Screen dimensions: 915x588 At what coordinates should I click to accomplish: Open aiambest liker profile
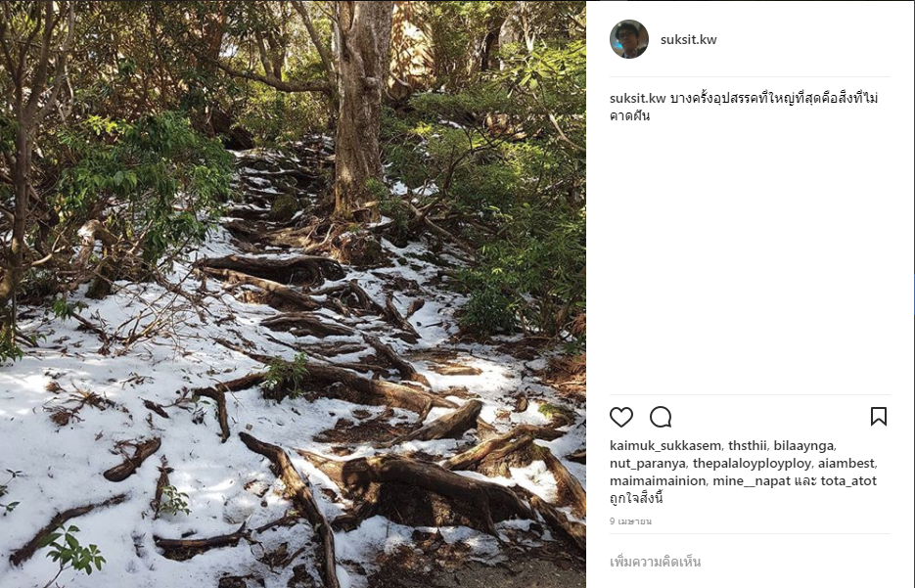point(846,463)
